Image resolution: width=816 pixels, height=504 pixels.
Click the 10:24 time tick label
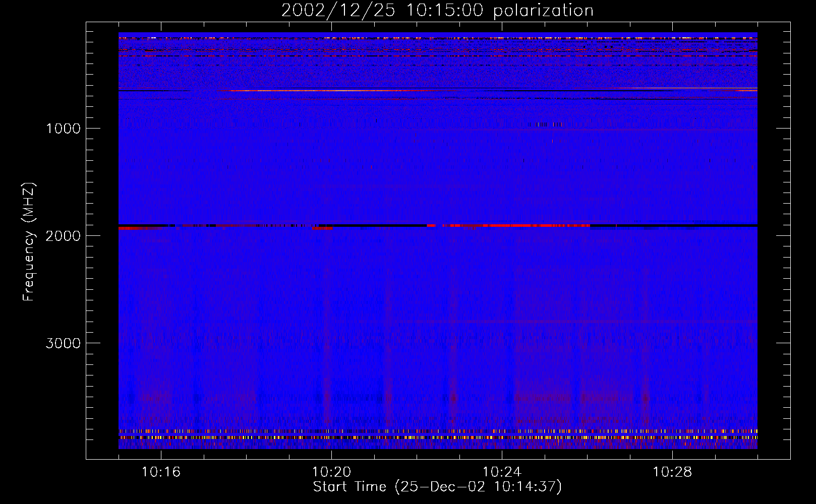(502, 472)
